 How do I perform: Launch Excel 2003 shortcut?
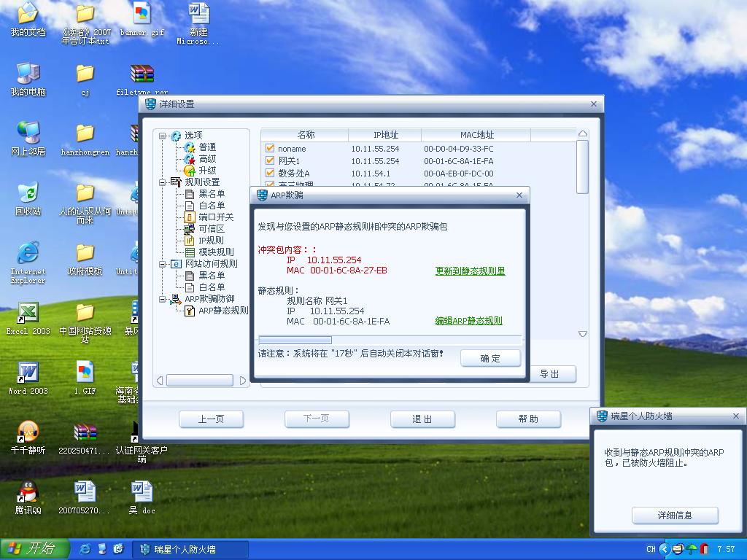pyautogui.click(x=28, y=319)
